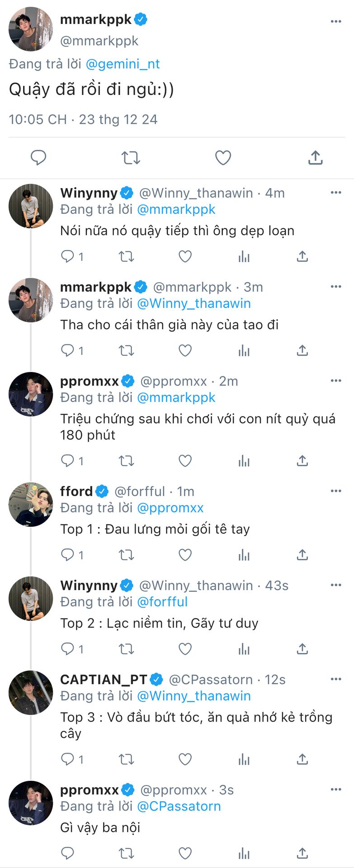Open fford's profile avatar
The image size is (354, 868).
click(31, 505)
